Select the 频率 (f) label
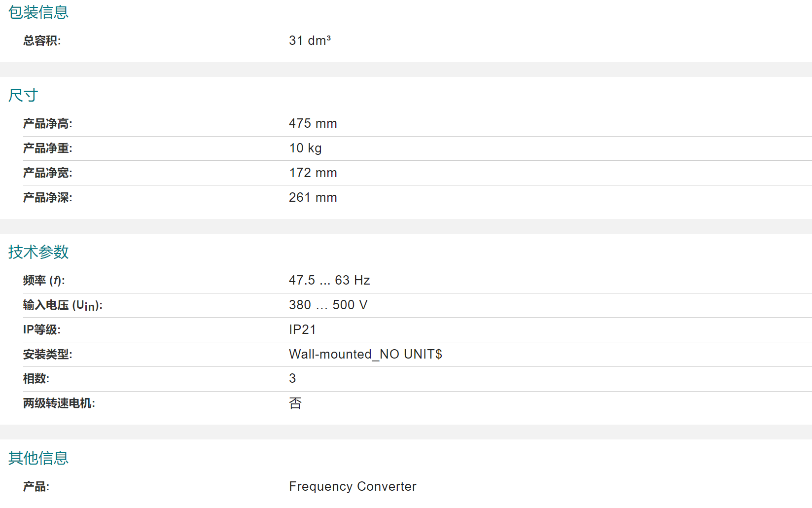The image size is (812, 508). click(44, 280)
